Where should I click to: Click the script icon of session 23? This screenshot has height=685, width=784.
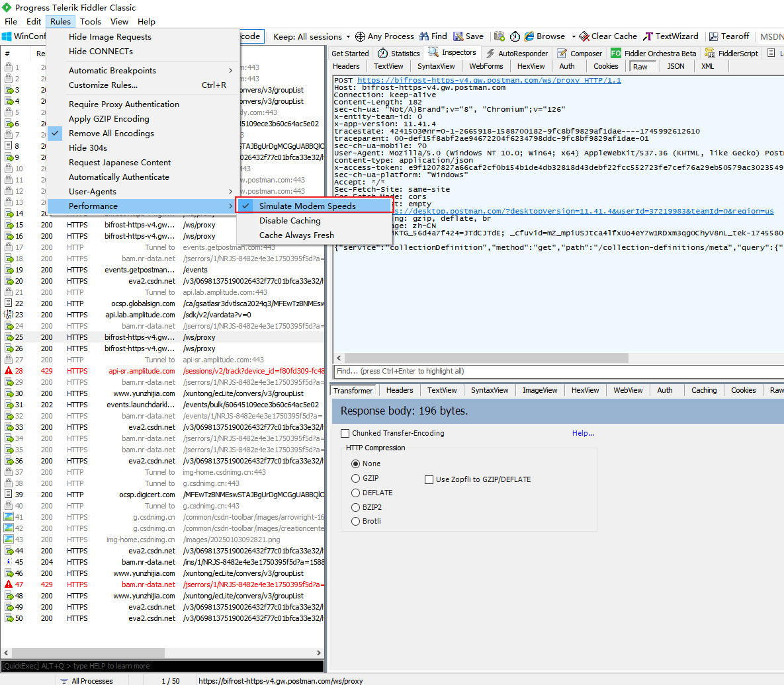coord(9,315)
